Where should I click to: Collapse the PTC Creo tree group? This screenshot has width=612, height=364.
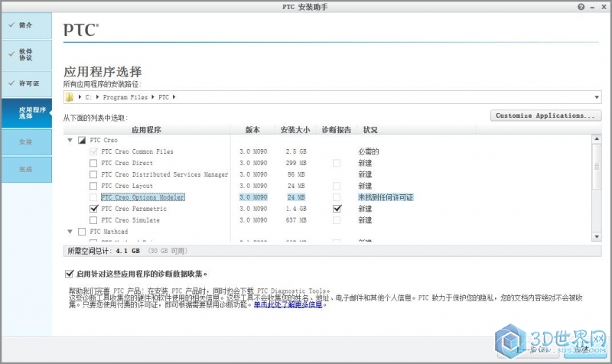click(x=70, y=140)
